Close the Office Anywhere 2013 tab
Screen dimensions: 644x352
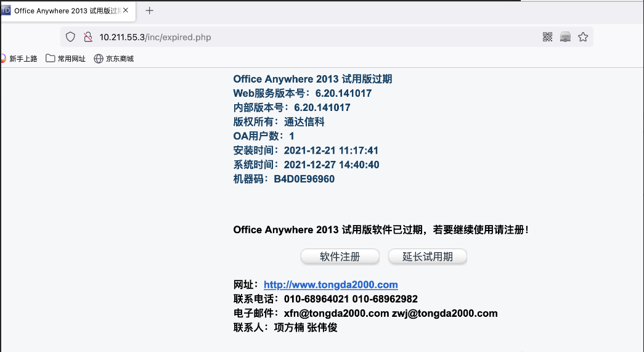[x=126, y=10]
